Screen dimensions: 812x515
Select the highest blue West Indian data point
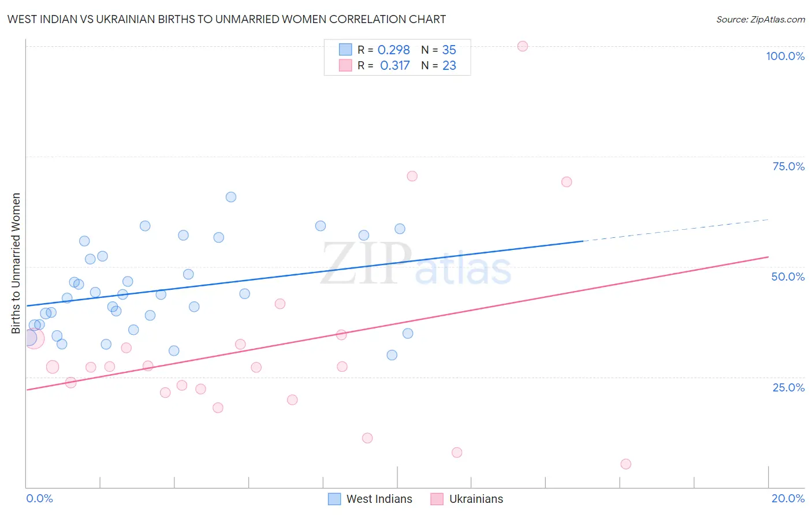coord(231,197)
